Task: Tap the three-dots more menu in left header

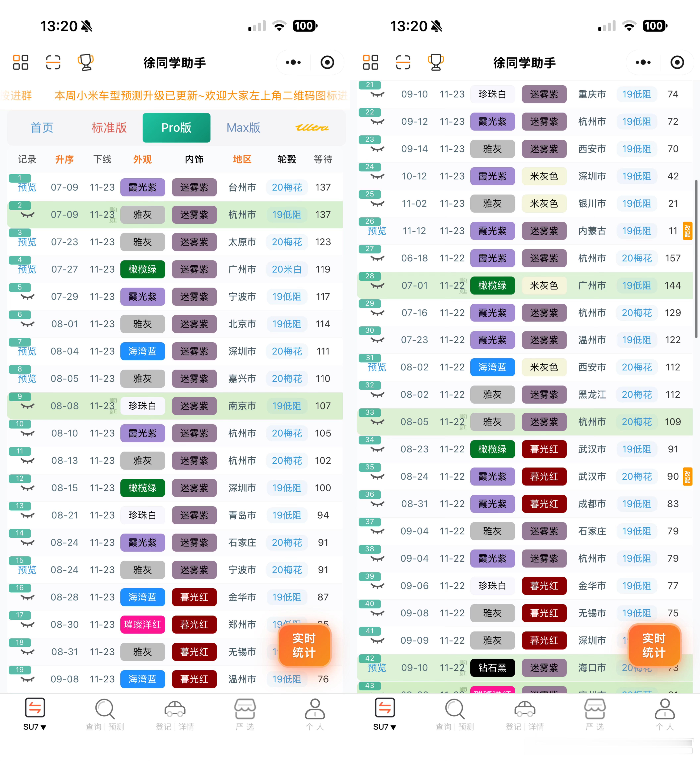Action: pos(293,63)
